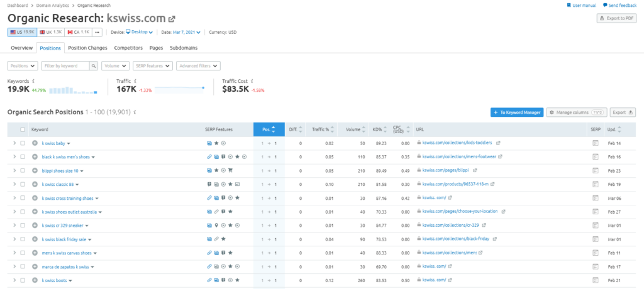Click the Export button above table
This screenshot has height=289, width=644.
[x=623, y=112]
